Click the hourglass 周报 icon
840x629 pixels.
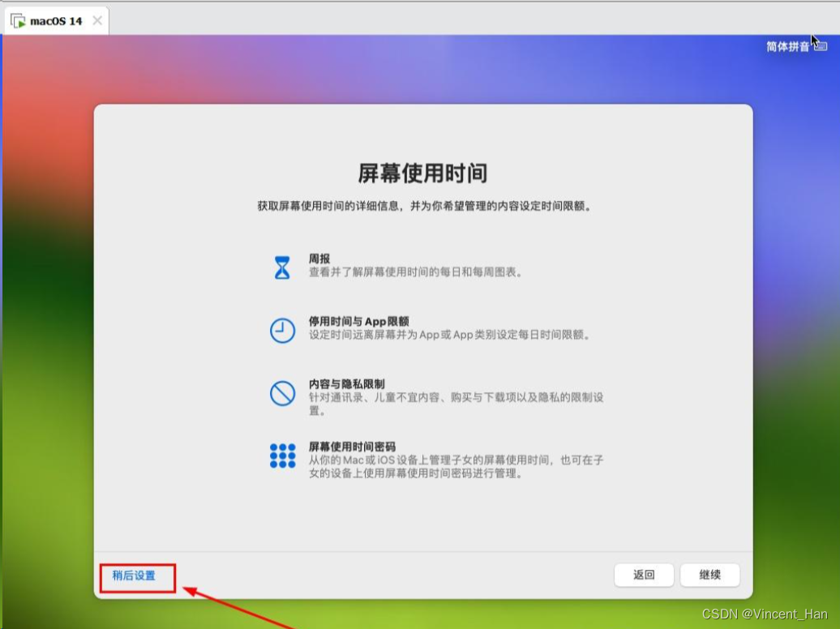click(282, 267)
